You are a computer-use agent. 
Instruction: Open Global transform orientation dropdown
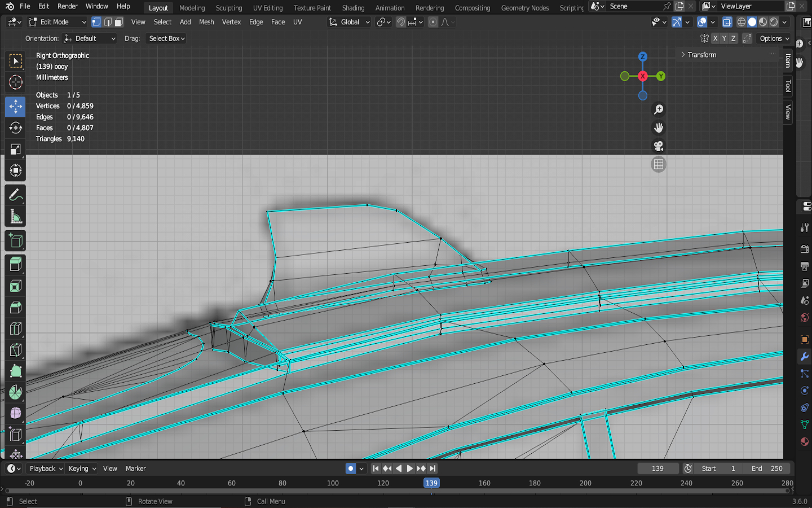350,22
